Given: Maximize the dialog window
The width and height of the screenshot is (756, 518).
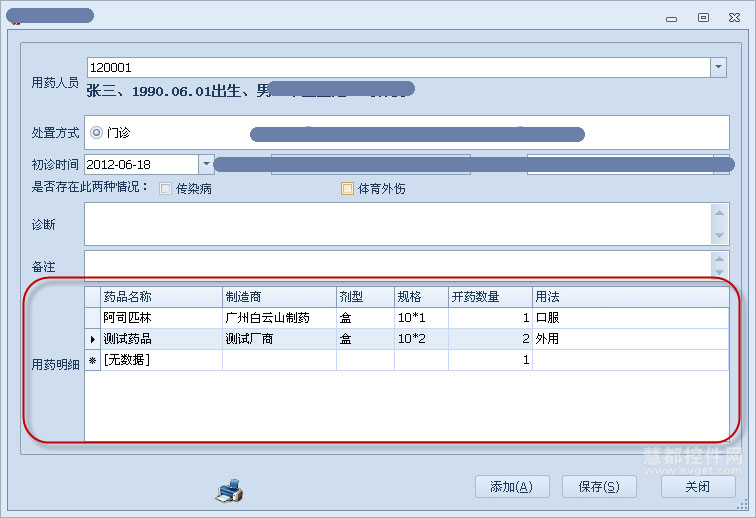Looking at the screenshot, I should [x=703, y=18].
